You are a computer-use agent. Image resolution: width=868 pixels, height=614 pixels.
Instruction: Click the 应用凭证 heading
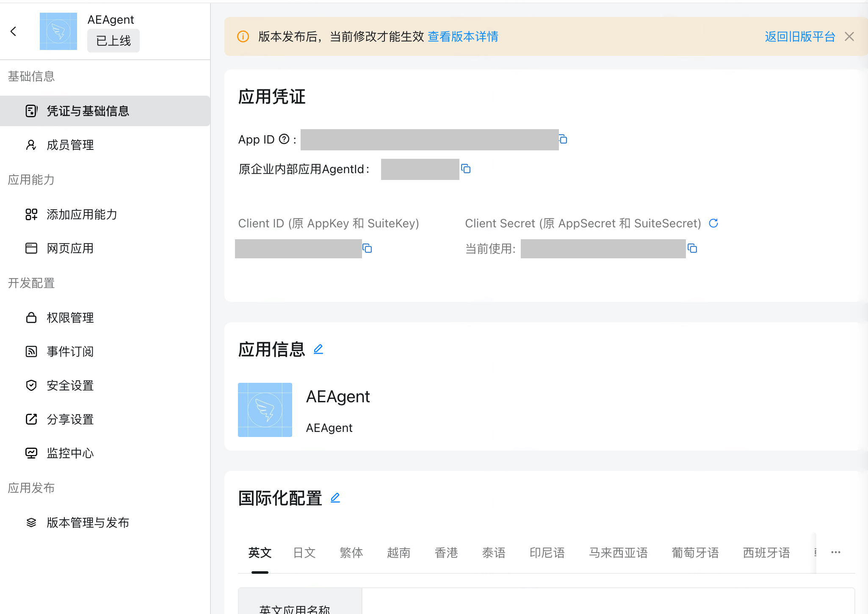272,97
